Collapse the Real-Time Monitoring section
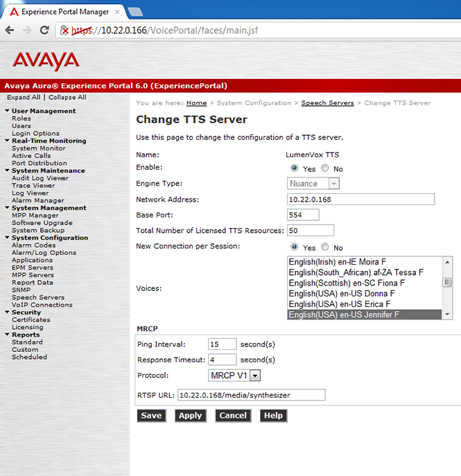The height and width of the screenshot is (476, 461). click(8, 141)
